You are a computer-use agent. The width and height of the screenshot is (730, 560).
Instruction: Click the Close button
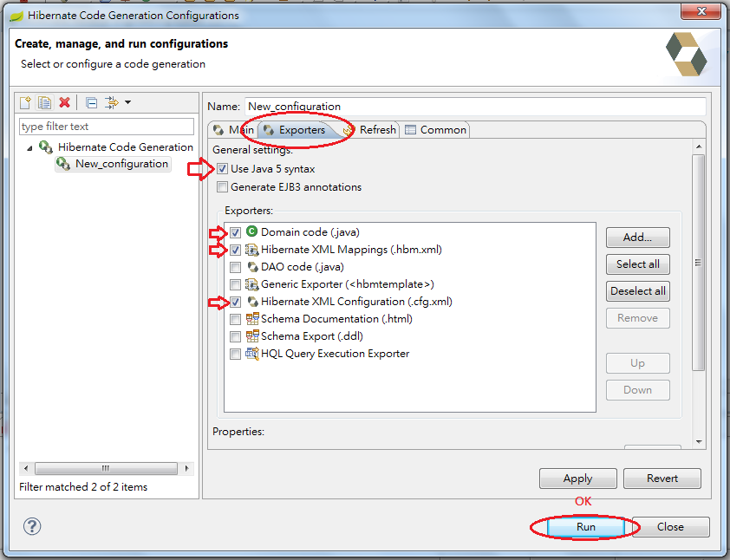(670, 527)
